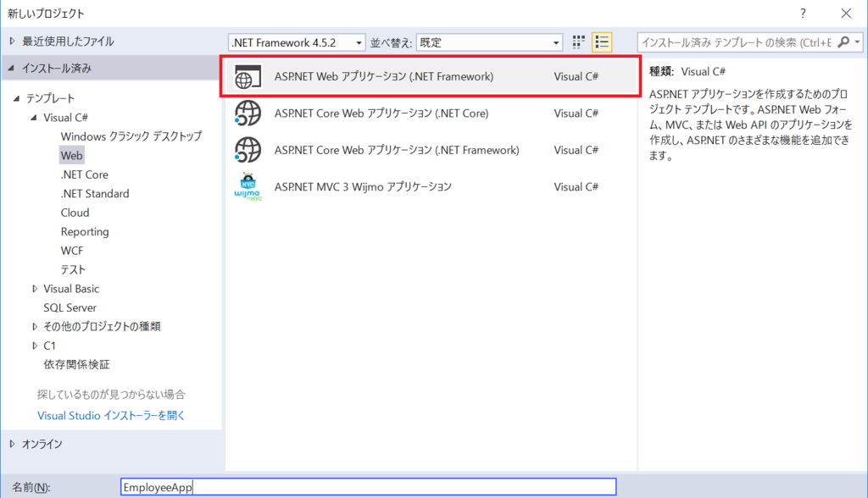Viewport: 868px width, 498px height.
Task: Expand the オンライン section
Action: coord(12,444)
